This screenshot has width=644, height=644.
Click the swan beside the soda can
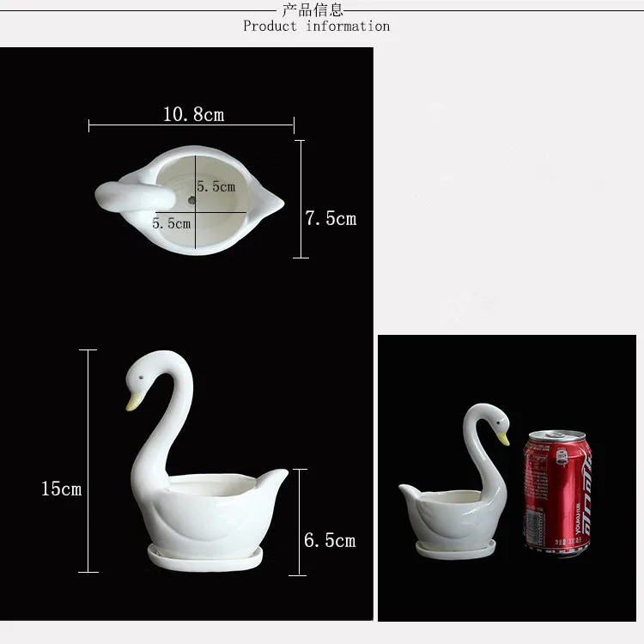click(x=454, y=482)
